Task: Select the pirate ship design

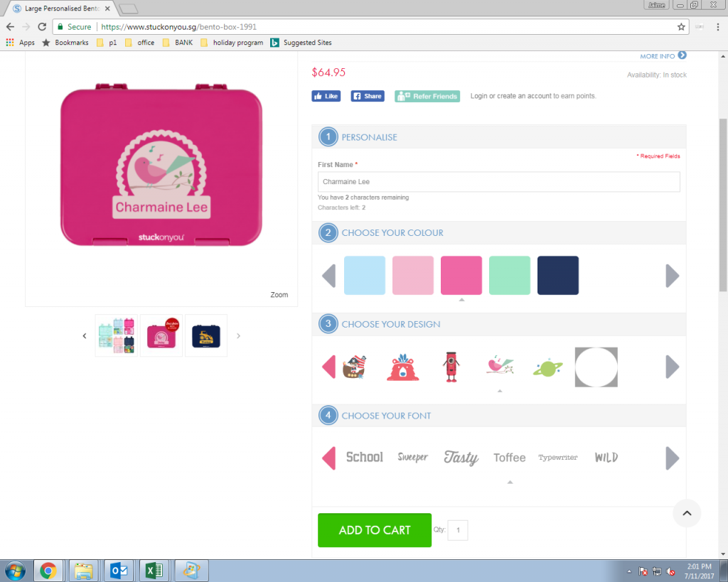Action: (355, 367)
